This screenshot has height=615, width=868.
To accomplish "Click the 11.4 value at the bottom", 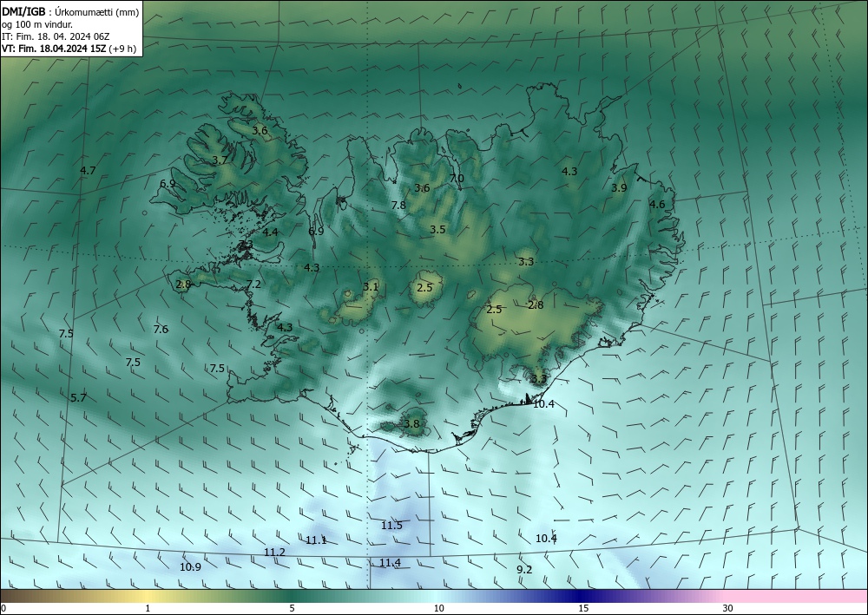I will (x=391, y=563).
